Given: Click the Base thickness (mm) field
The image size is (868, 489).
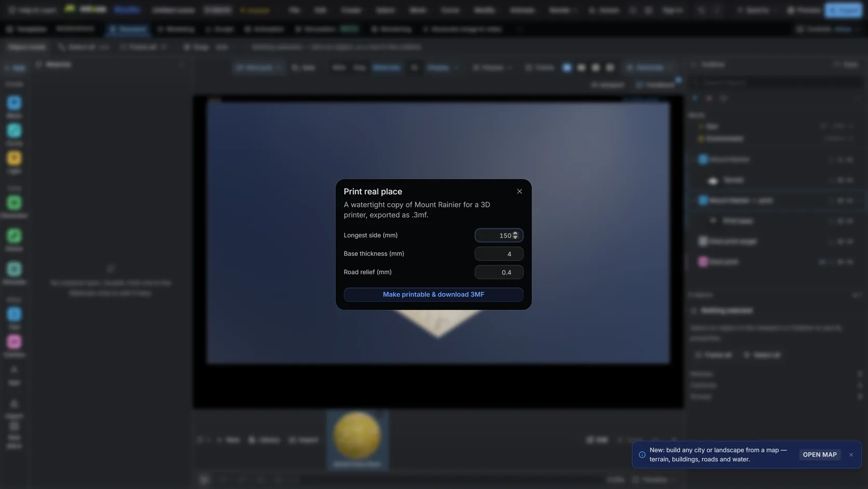Looking at the screenshot, I should [498, 254].
